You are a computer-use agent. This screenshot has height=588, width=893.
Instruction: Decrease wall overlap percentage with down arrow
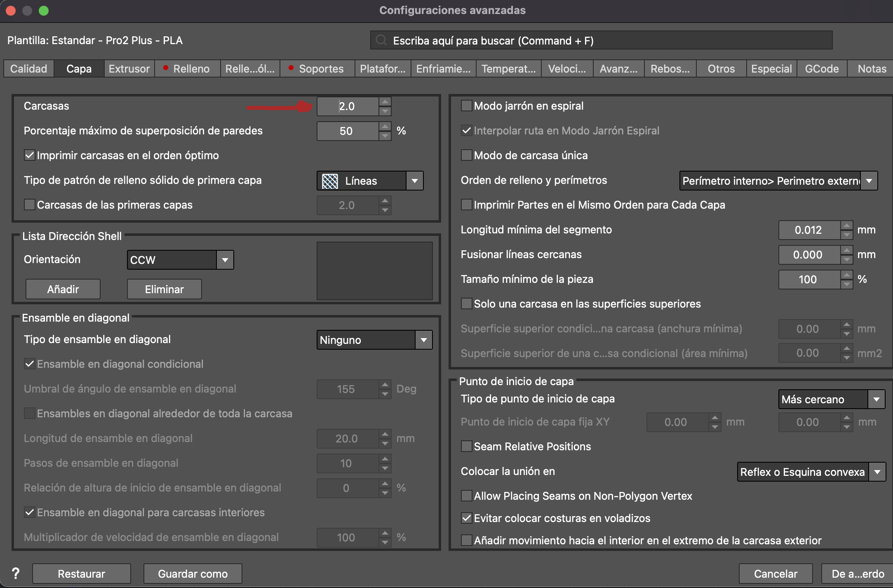tap(385, 136)
